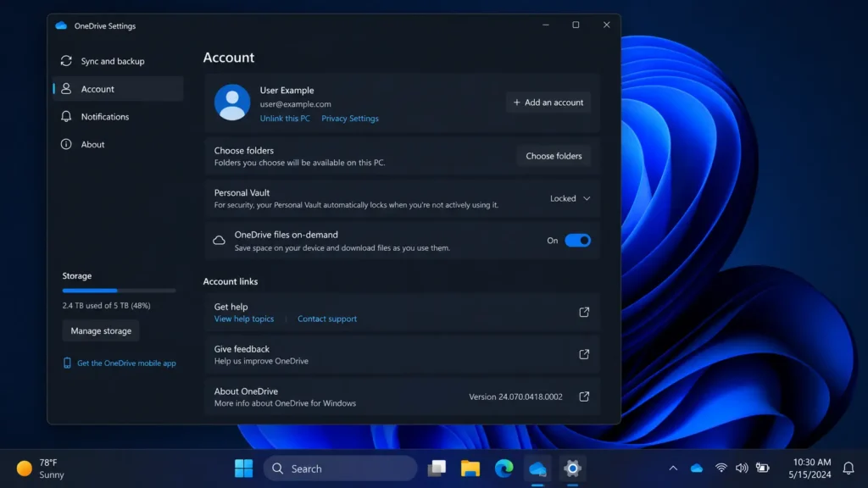The height and width of the screenshot is (488, 868).
Task: Click the About OneDrive row title
Action: tap(246, 391)
